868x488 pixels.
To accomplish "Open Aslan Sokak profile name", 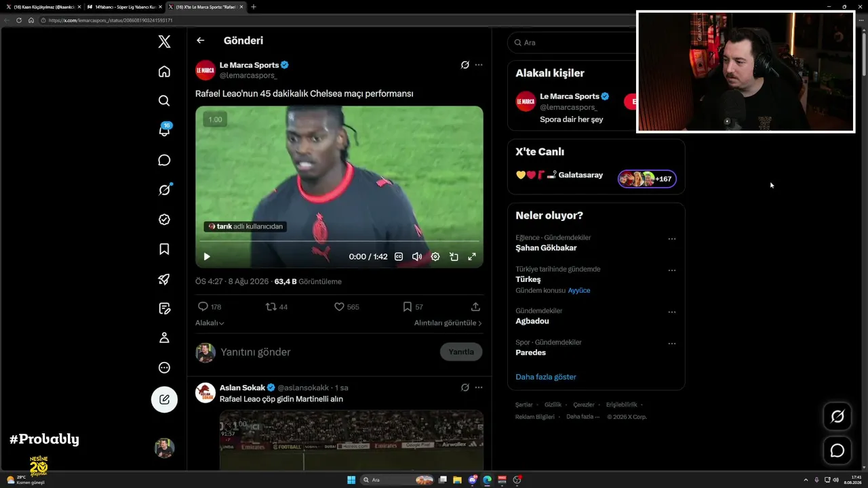I will (x=242, y=388).
